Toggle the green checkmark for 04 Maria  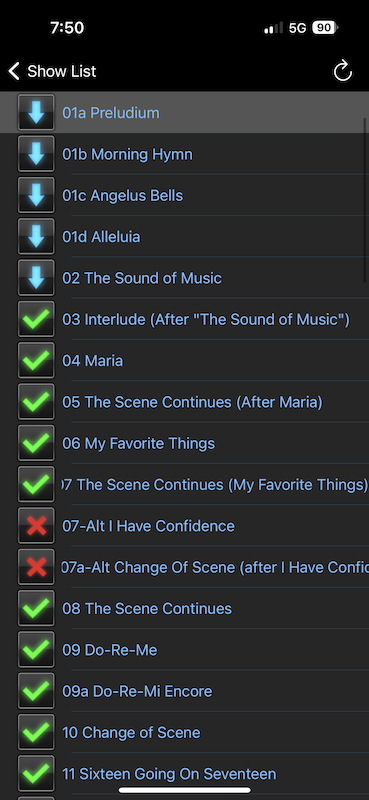pyautogui.click(x=36, y=361)
